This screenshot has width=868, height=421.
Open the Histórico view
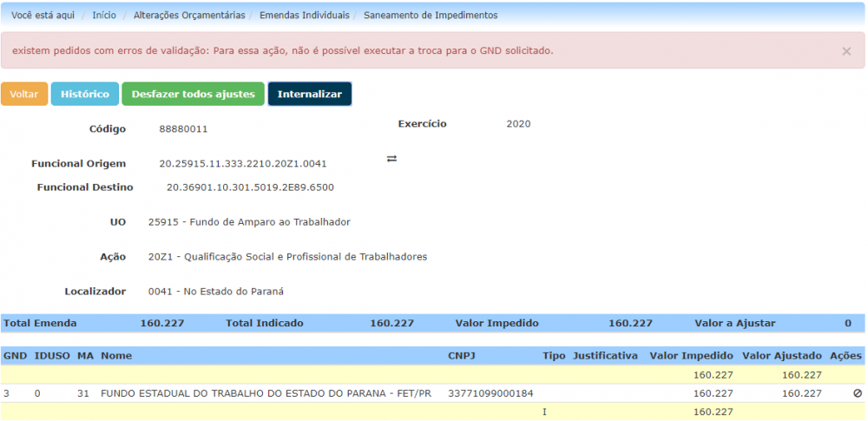point(84,94)
